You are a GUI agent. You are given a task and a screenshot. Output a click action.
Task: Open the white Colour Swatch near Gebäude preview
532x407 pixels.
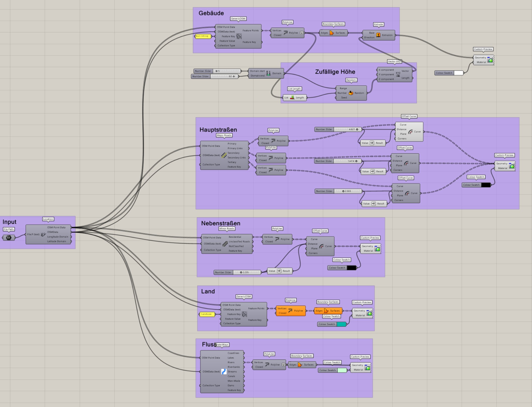coord(458,73)
